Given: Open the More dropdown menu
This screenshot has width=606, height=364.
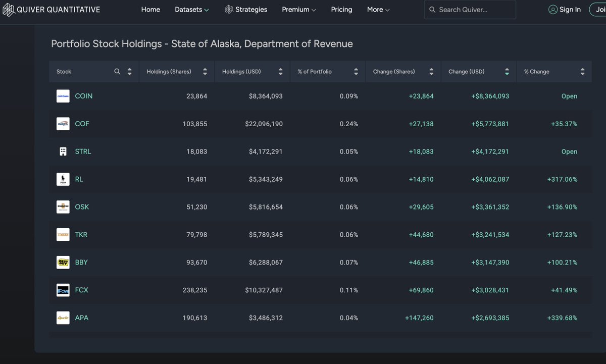Looking at the screenshot, I should click(378, 10).
